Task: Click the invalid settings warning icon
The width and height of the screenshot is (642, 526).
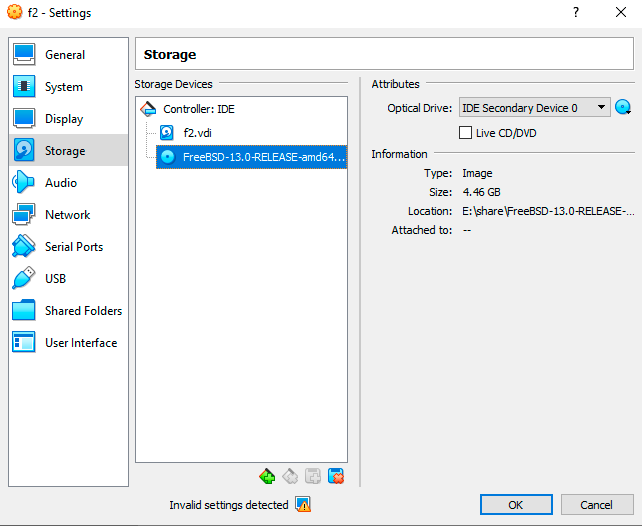Action: point(303,505)
